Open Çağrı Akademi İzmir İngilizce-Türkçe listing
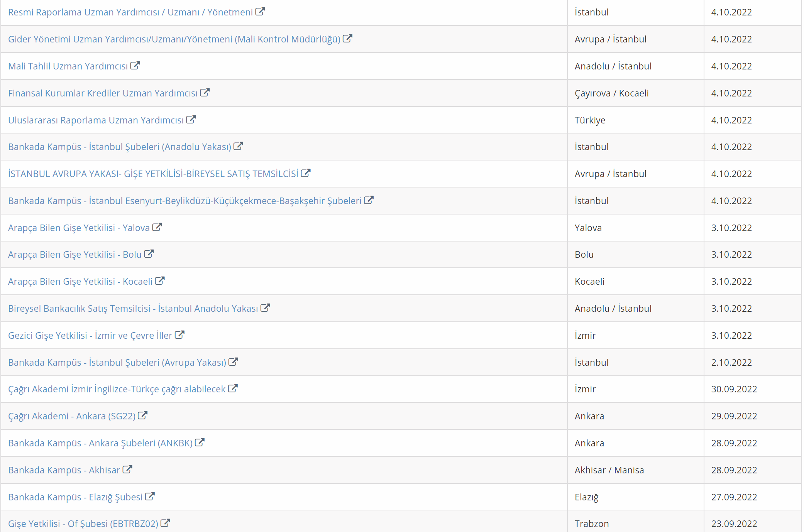This screenshot has height=532, width=804. pyautogui.click(x=117, y=389)
